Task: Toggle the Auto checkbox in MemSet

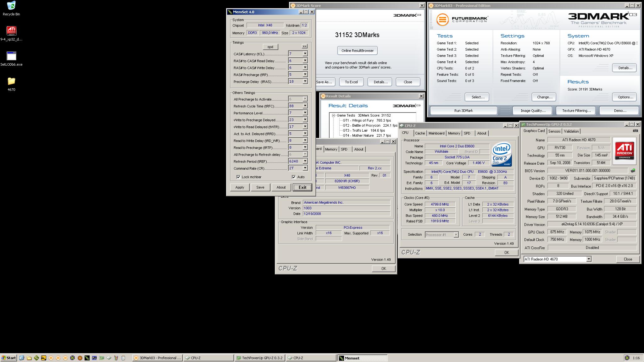Action: point(294,177)
